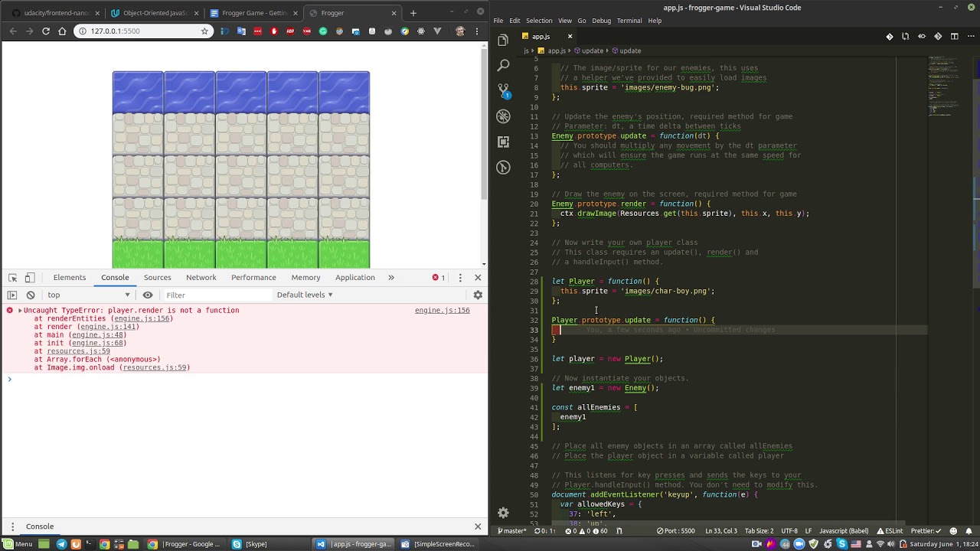The height and width of the screenshot is (551, 980).
Task: Open the Selection menu in VS Code
Action: pos(539,21)
